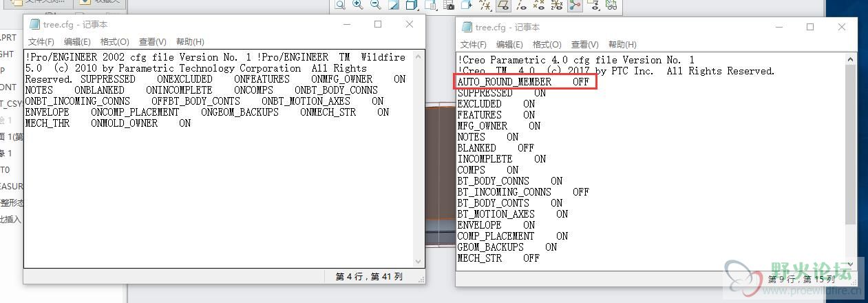This screenshot has width=868, height=303.
Task: Click scroll-up arrow in left Notepad window
Action: 419,56
